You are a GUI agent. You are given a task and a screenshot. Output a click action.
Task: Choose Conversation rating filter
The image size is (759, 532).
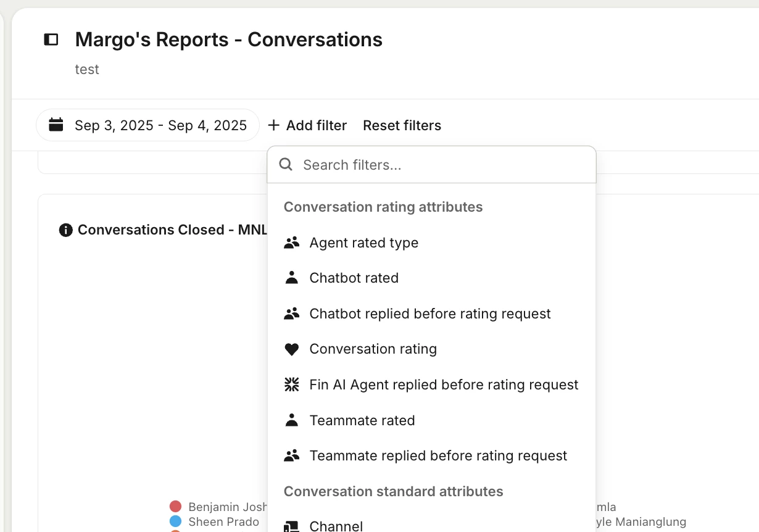(431, 349)
